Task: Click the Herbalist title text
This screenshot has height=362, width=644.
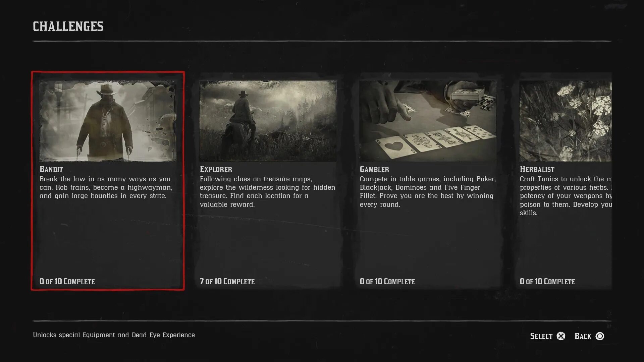Action: pos(537,169)
